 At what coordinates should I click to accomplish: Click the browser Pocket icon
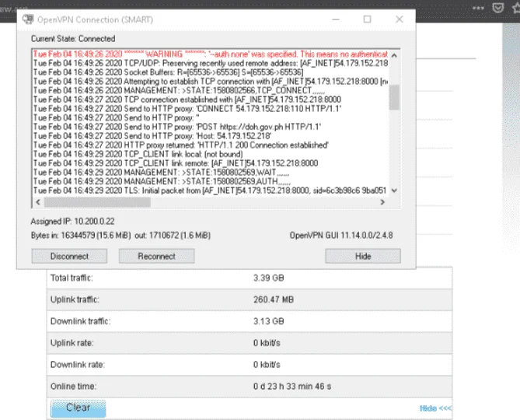pos(497,8)
